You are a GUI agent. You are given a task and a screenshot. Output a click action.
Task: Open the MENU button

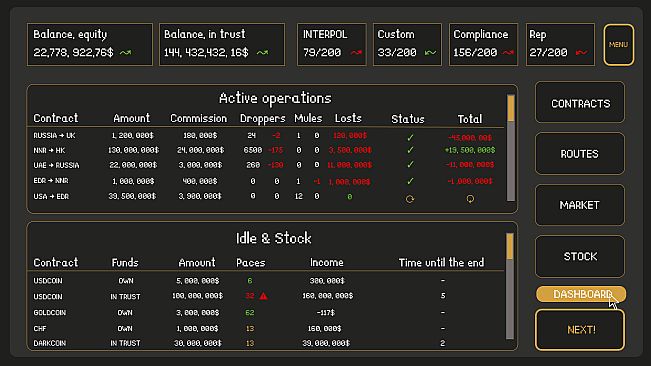[x=619, y=44]
